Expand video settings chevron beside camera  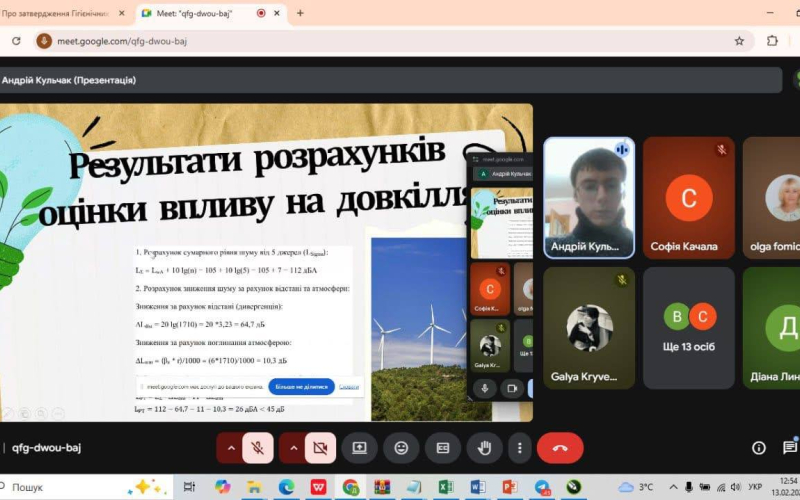[x=293, y=448]
